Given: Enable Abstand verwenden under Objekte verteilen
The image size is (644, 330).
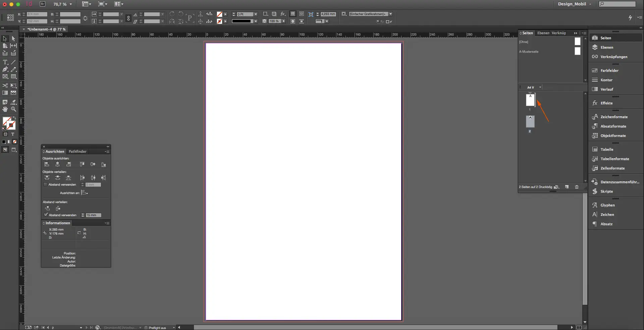Looking at the screenshot, I should 46,184.
